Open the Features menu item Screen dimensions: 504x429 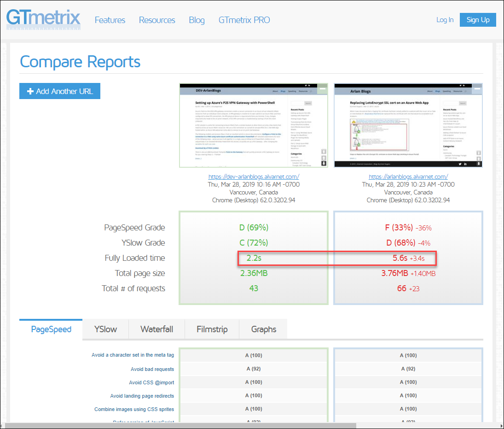coord(110,20)
